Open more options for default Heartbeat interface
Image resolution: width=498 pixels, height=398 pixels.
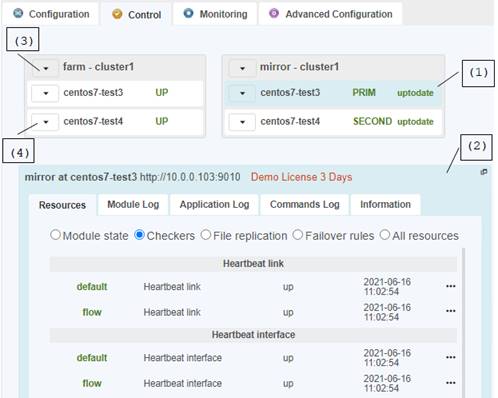coord(451,357)
